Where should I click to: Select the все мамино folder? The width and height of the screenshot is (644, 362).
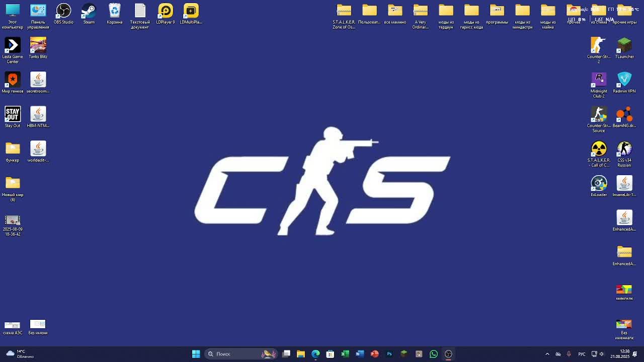[395, 14]
